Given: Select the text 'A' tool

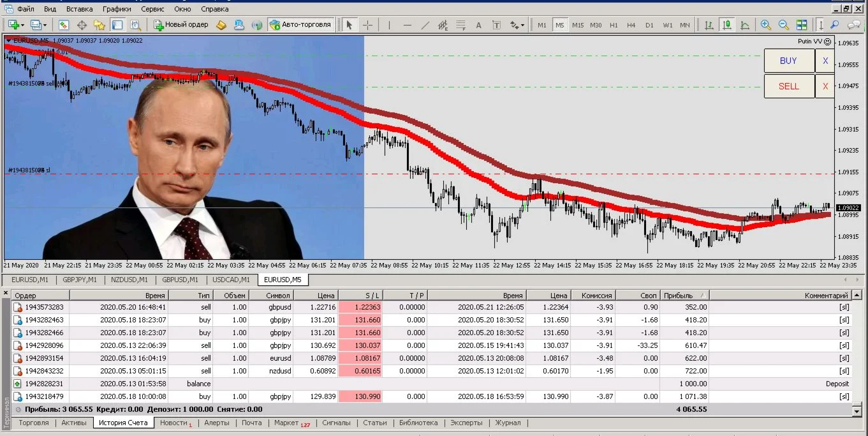Looking at the screenshot, I should coord(479,25).
